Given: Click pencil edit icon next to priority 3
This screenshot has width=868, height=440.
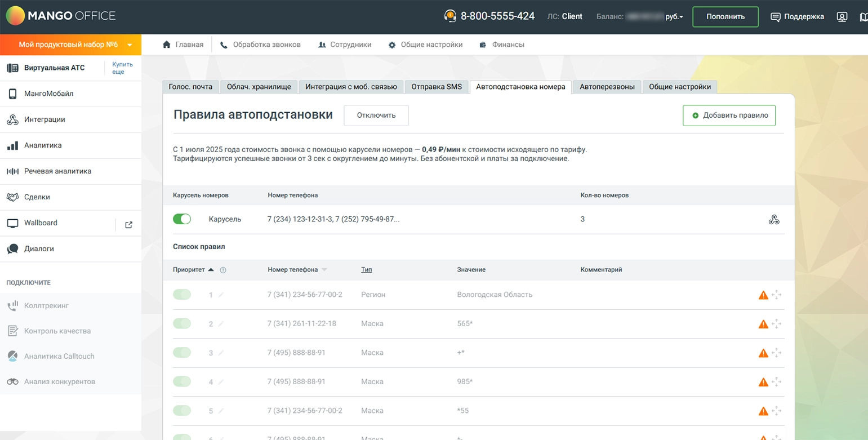Looking at the screenshot, I should pyautogui.click(x=221, y=353).
